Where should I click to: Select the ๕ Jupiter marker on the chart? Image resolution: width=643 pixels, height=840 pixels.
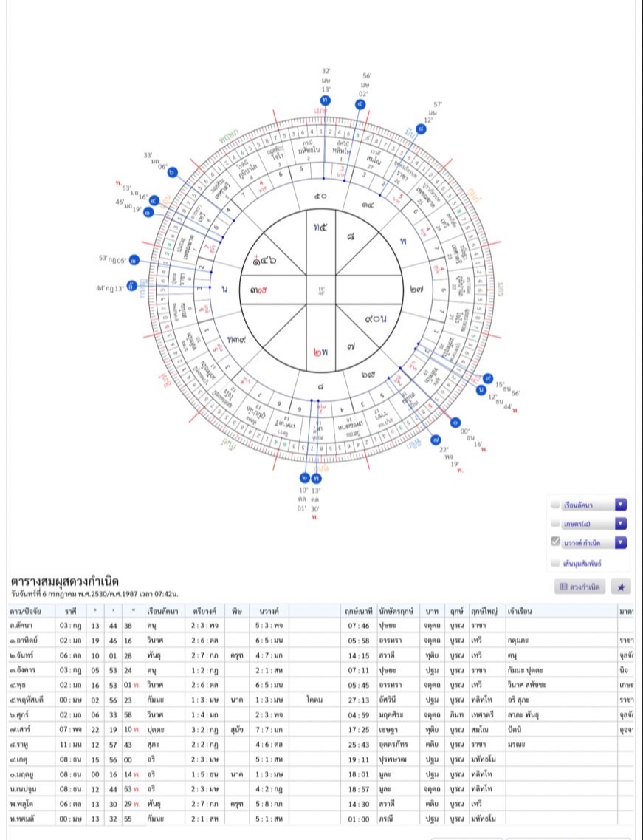[361, 104]
